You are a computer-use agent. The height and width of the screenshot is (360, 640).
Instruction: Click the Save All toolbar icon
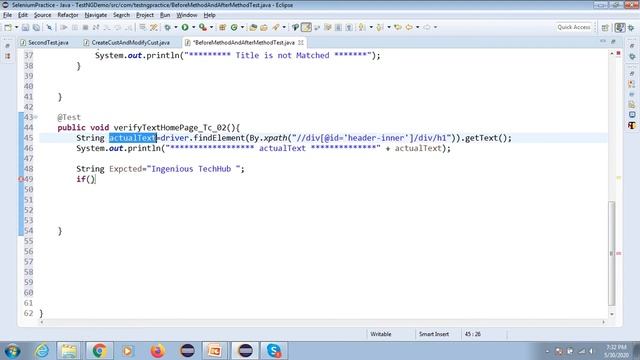(36, 27)
